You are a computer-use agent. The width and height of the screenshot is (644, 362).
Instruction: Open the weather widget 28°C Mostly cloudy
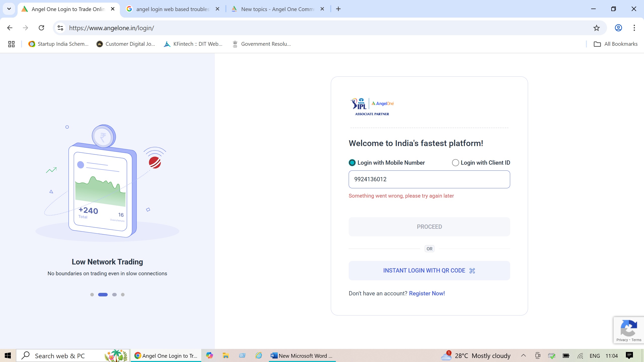pyautogui.click(x=476, y=355)
